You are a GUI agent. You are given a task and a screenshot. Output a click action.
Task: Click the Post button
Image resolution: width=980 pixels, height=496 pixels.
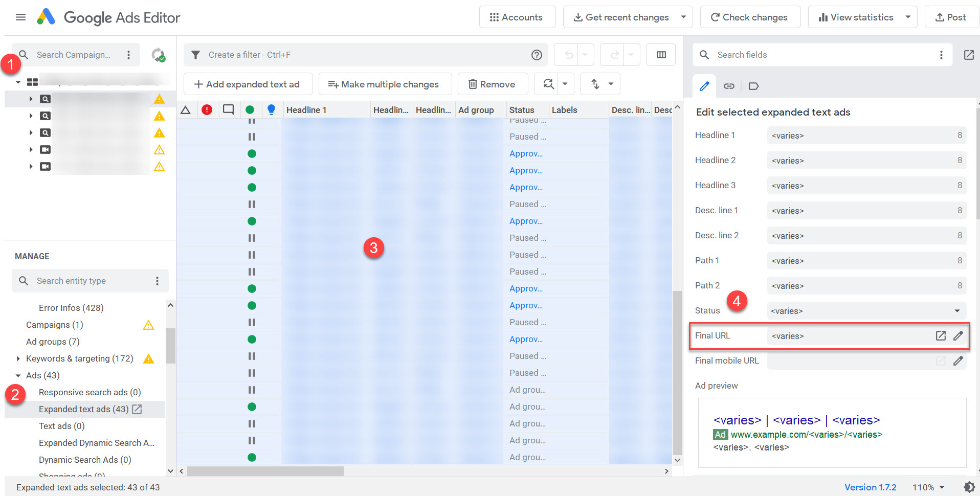coord(951,17)
